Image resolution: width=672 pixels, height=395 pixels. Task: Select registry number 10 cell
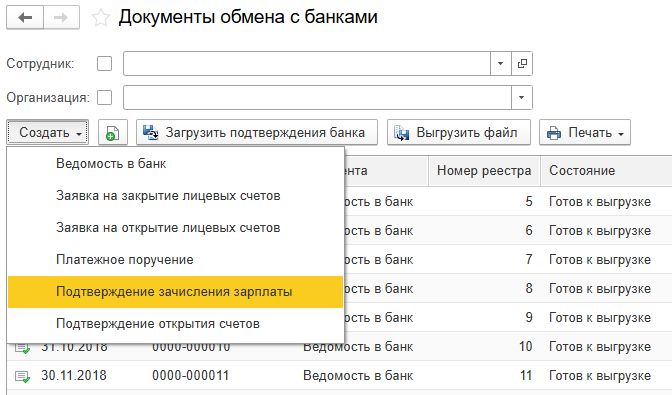(x=526, y=347)
